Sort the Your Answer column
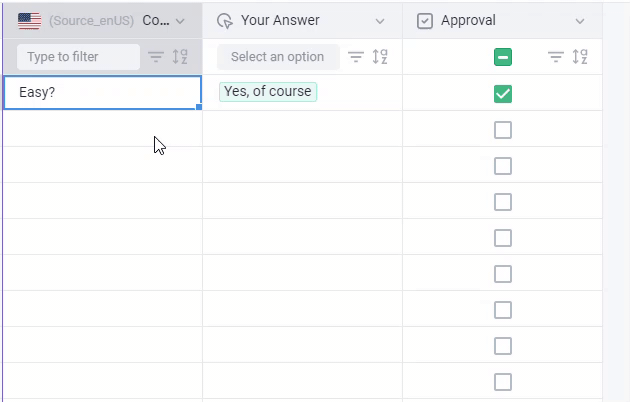Image resolution: width=630 pixels, height=402 pixels. [x=380, y=57]
